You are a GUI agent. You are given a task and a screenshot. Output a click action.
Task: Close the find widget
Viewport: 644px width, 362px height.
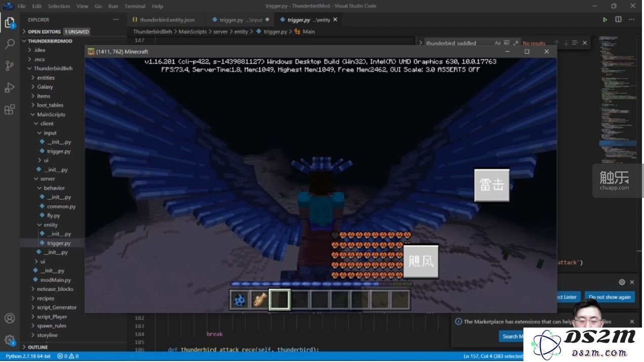[585, 43]
